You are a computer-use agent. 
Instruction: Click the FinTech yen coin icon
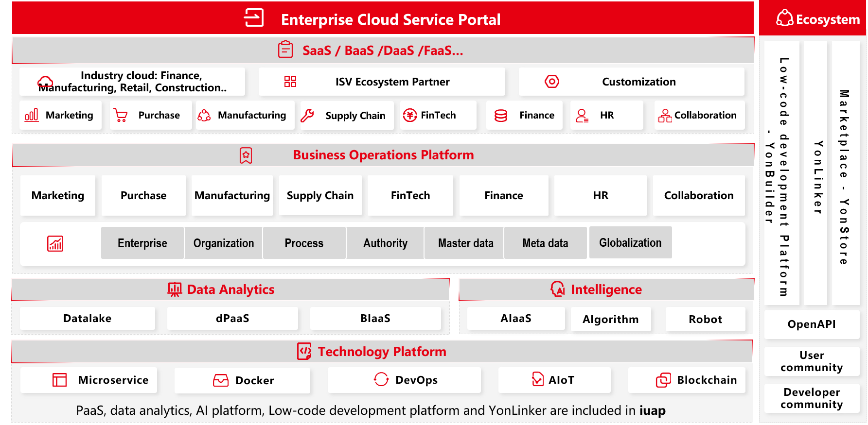point(410,115)
